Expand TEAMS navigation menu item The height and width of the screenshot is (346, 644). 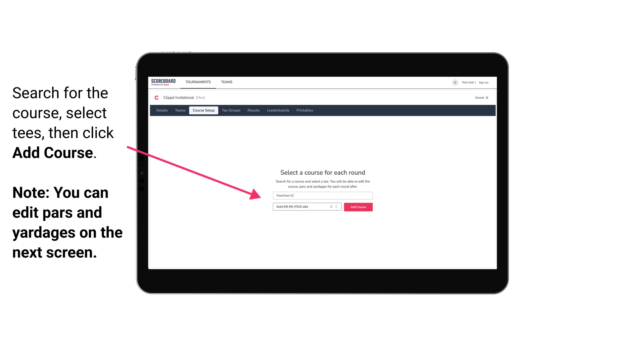click(226, 82)
